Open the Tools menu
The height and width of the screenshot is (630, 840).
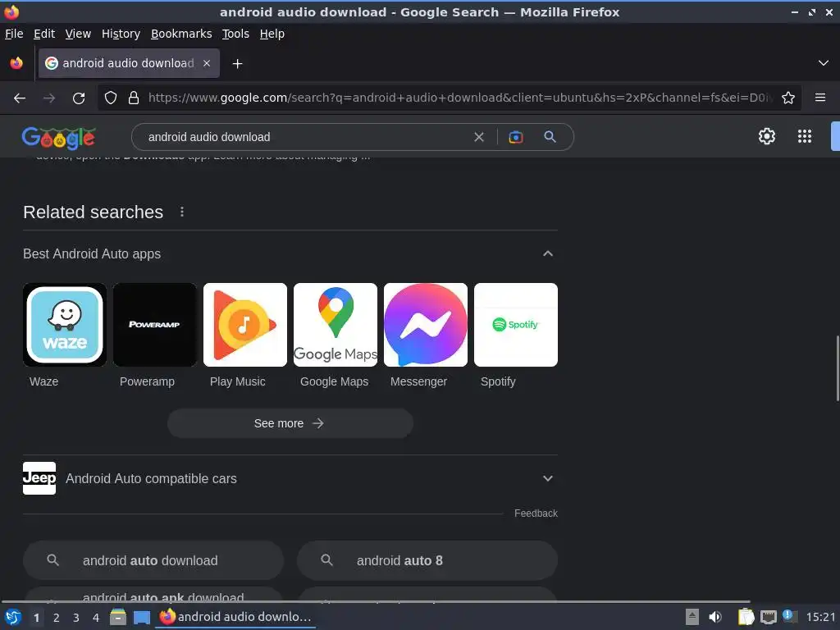(235, 34)
